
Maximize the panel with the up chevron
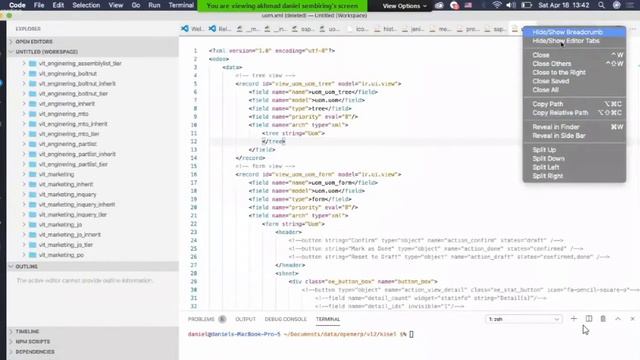point(618,319)
